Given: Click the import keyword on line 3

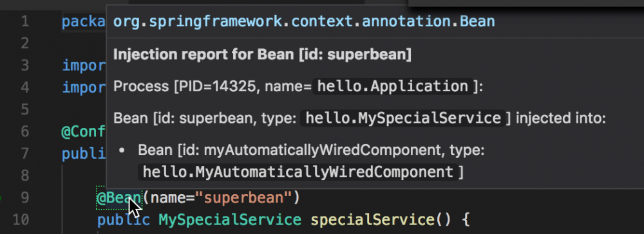Looking at the screenshot, I should click(84, 66).
